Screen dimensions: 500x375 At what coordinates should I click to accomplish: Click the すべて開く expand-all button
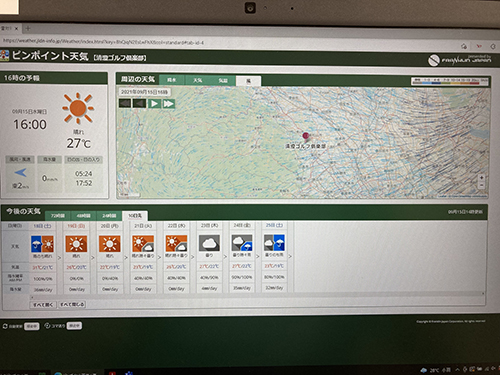click(43, 305)
